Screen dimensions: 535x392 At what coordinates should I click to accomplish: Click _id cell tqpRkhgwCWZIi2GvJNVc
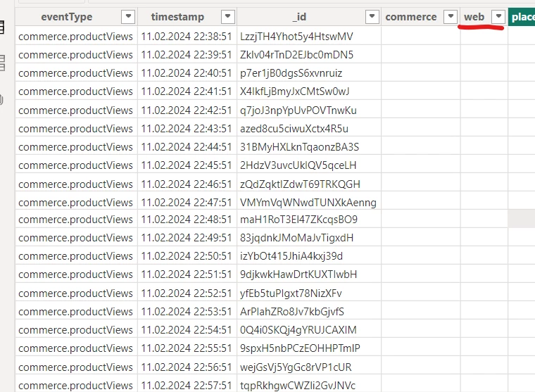[x=309, y=385]
